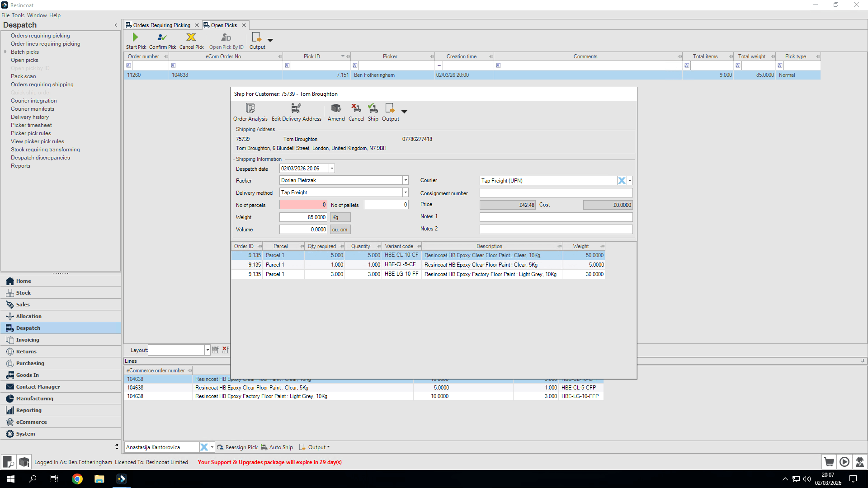
Task: Click the Auto Ship button
Action: [x=277, y=447]
